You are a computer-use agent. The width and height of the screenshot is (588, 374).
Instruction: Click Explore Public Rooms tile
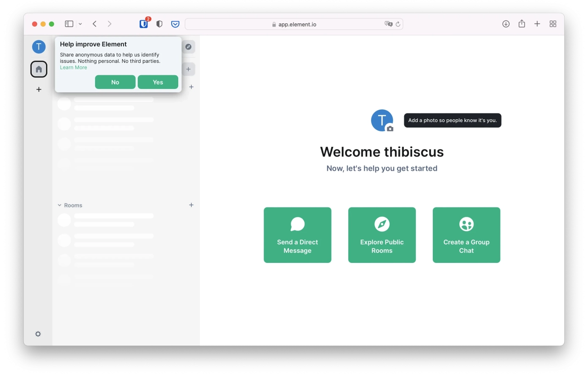tap(382, 235)
